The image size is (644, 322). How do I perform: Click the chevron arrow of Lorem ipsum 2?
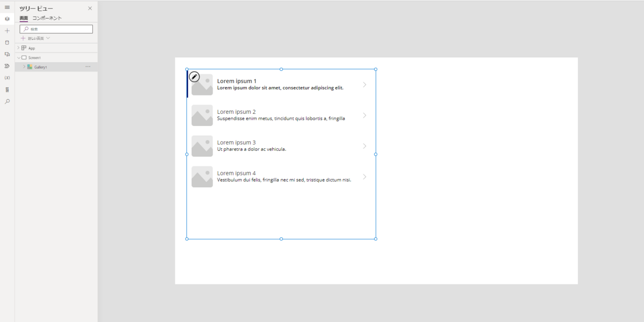pyautogui.click(x=365, y=115)
